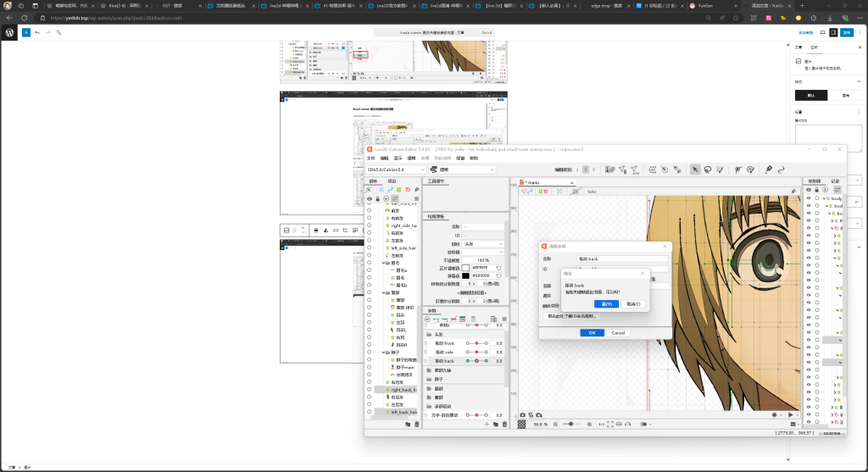Click the white multiply color swatch
The width and height of the screenshot is (868, 472).
pos(465,268)
